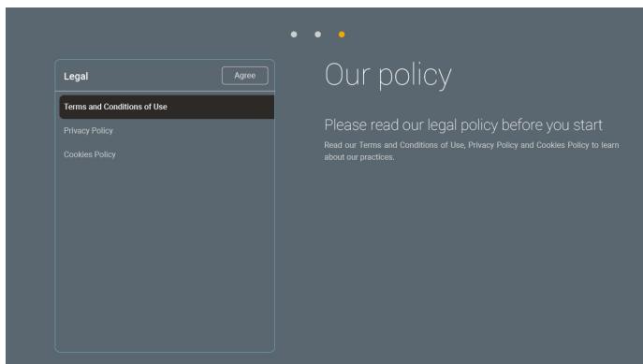Open the Privacy Policy entry
The height and width of the screenshot is (364, 643).
88,131
